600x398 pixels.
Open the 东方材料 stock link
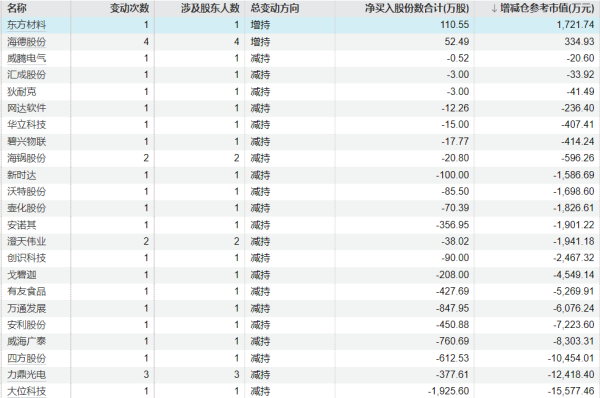click(x=26, y=25)
